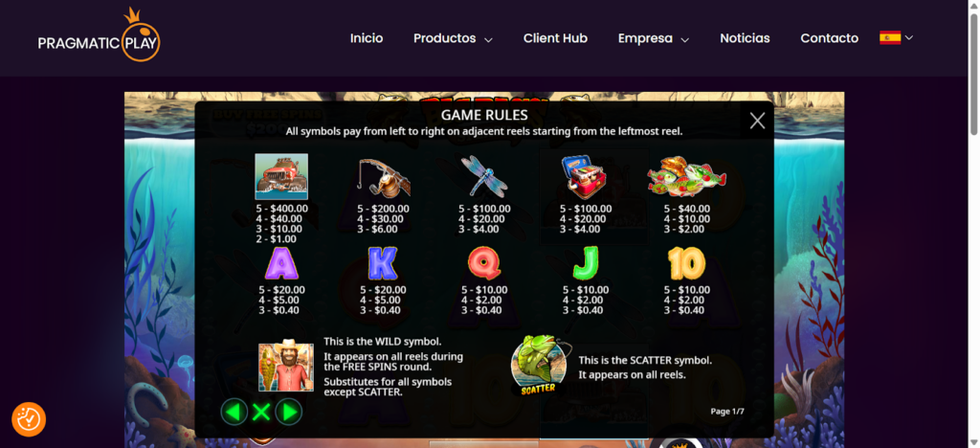Click the green X exit button
980x448 pixels.
(x=261, y=412)
